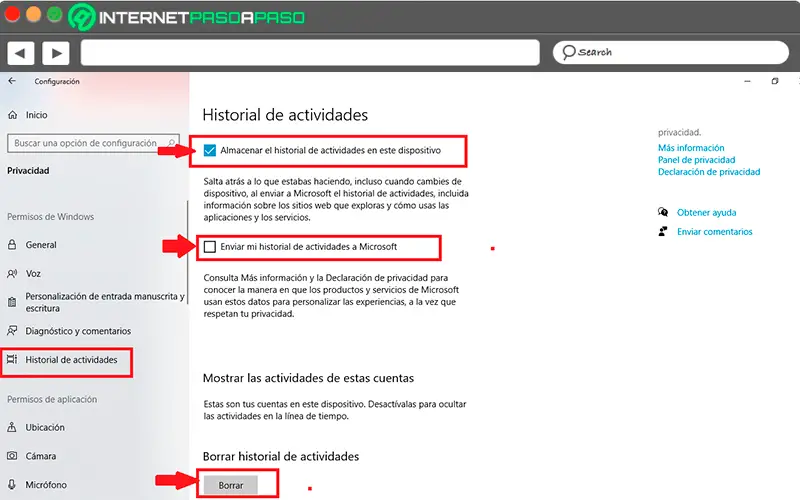Focus the Buscar una opción de configuración field

point(93,143)
